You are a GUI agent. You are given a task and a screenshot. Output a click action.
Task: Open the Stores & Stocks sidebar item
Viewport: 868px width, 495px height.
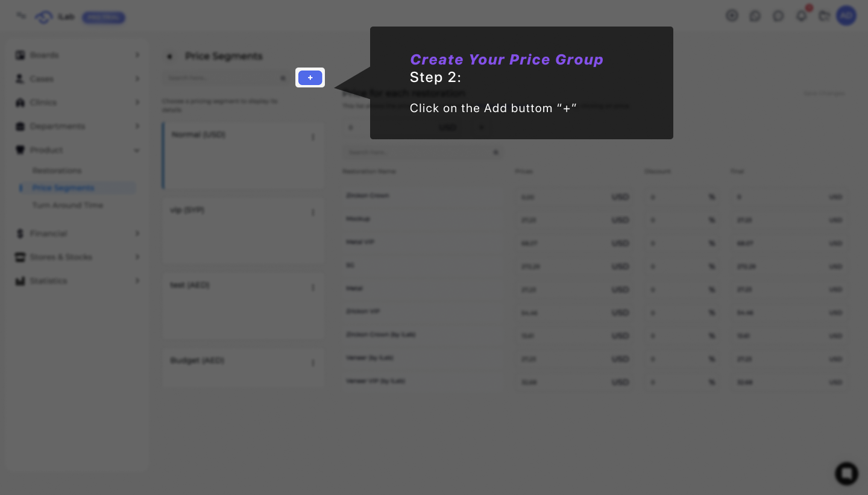pos(77,257)
